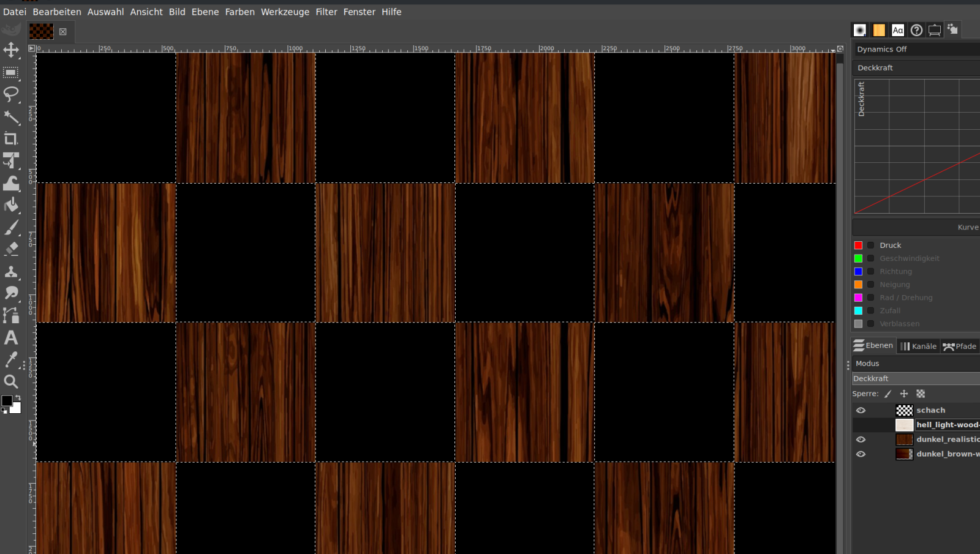Select the checkerboard image tab thumbnail
This screenshot has height=554, width=980.
click(x=42, y=31)
